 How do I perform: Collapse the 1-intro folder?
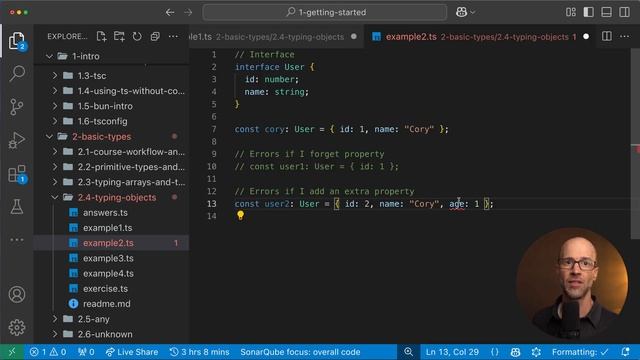[x=111, y=56]
